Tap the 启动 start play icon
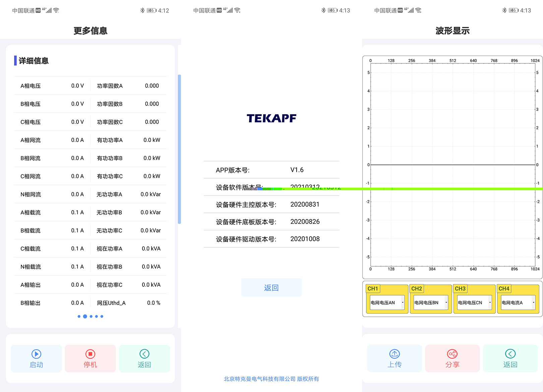The width and height of the screenshot is (543, 392). pyautogui.click(x=36, y=354)
